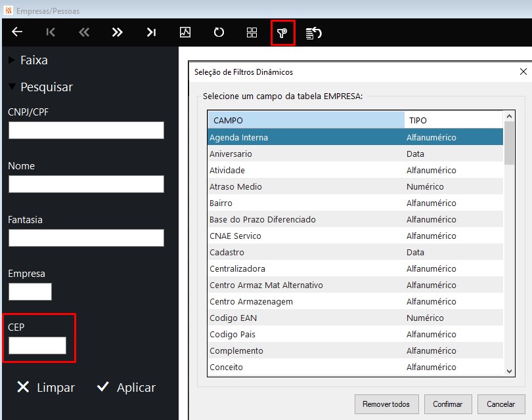Click the Empresas/Pessoas window app icon

pos(9,10)
